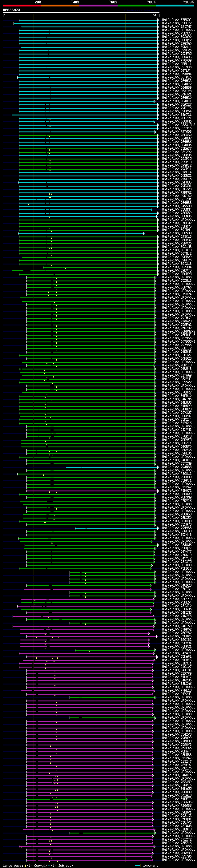Click hit label UniRef100_B8A721
Viewport: 197px width, 868px height.
(x=177, y=115)
